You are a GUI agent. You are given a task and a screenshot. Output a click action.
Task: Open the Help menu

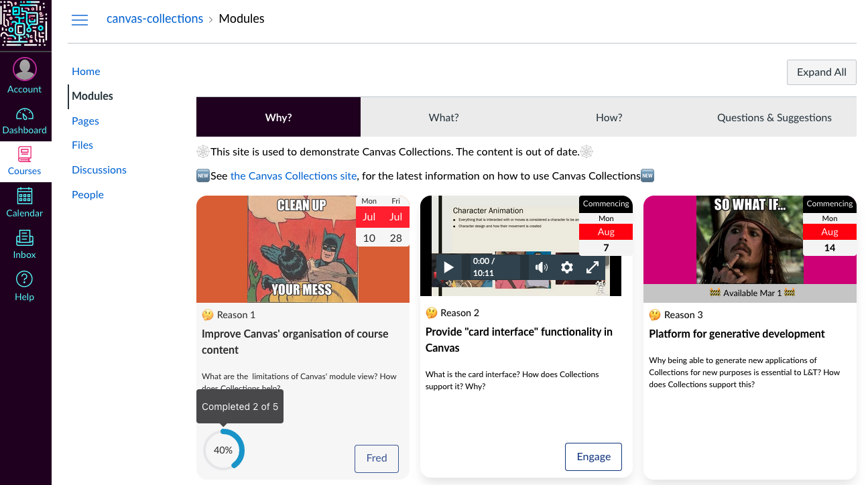(25, 286)
